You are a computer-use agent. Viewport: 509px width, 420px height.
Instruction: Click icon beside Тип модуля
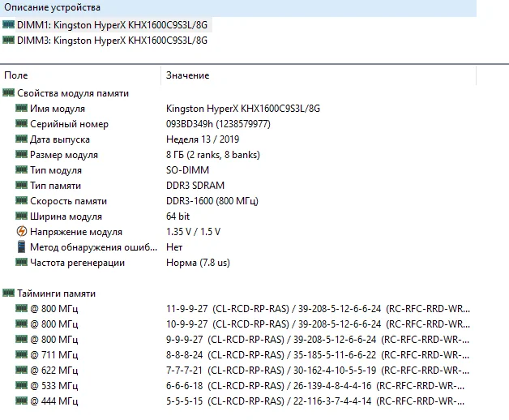(x=21, y=169)
